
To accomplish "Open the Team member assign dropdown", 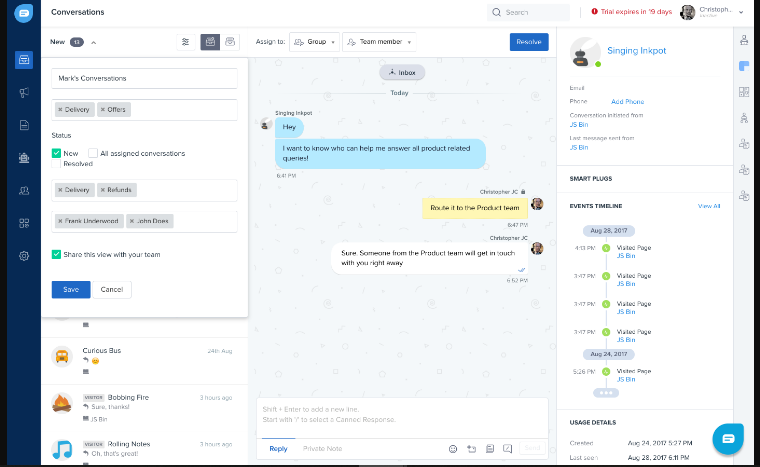I will (x=379, y=42).
